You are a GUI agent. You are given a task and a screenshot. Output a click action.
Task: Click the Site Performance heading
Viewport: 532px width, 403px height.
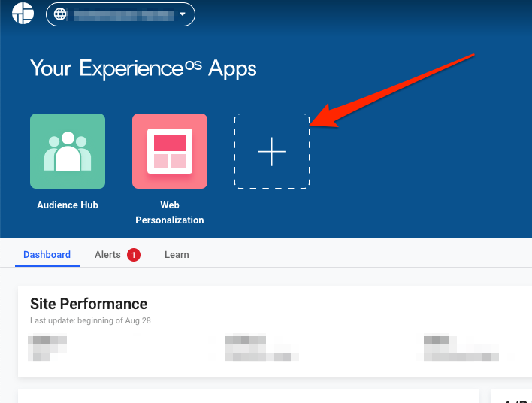point(89,304)
